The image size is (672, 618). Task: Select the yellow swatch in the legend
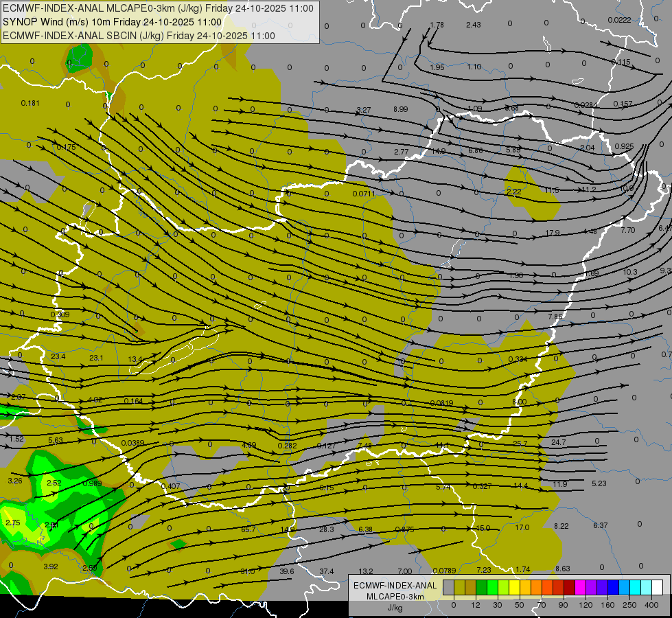515,587
